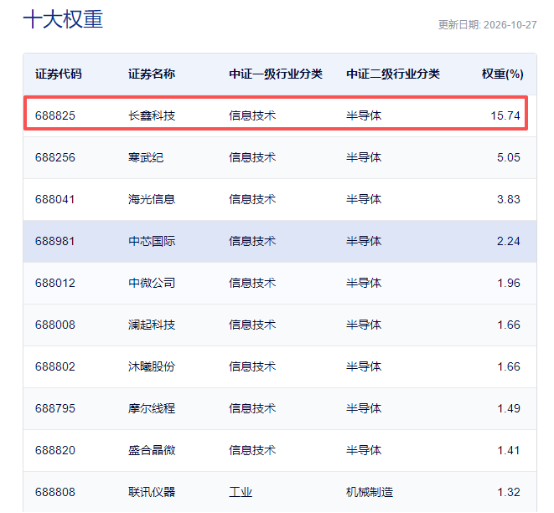Click the 机械制造 sub-industry cell
Viewport: 554px width, 513px height.
tap(370, 492)
